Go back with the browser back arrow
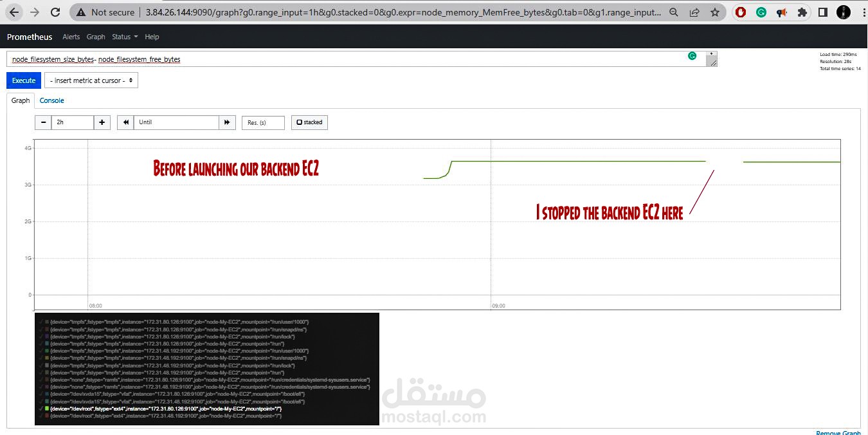Image resolution: width=868 pixels, height=435 pixels. coord(14,12)
